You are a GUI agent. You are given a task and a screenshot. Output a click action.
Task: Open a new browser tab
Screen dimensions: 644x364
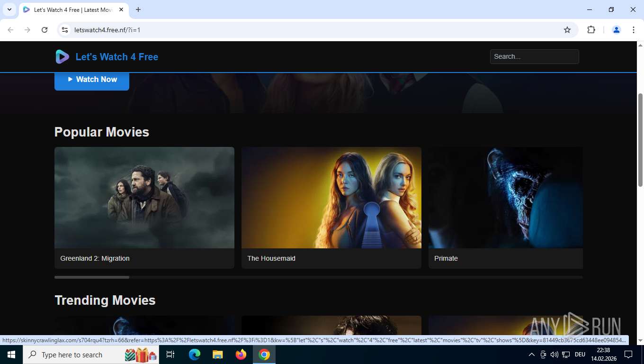click(x=138, y=9)
